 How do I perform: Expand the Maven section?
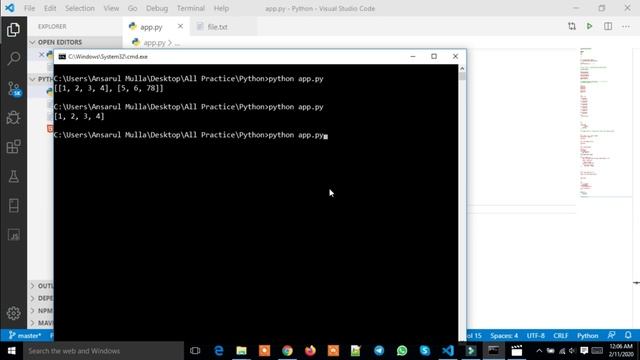[x=41, y=323]
